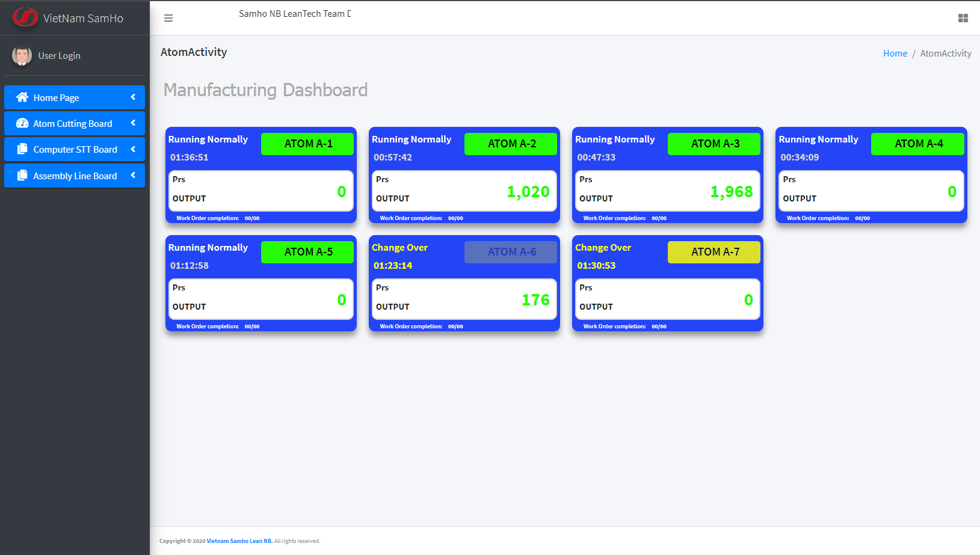Click the ATOM A-3 output value 1,968
The image size is (980, 555).
pos(731,192)
